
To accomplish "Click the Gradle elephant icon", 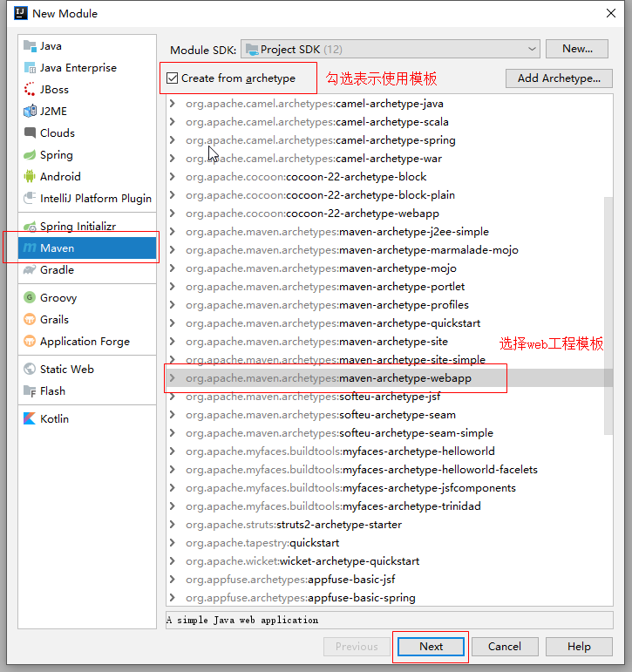I will coord(30,269).
